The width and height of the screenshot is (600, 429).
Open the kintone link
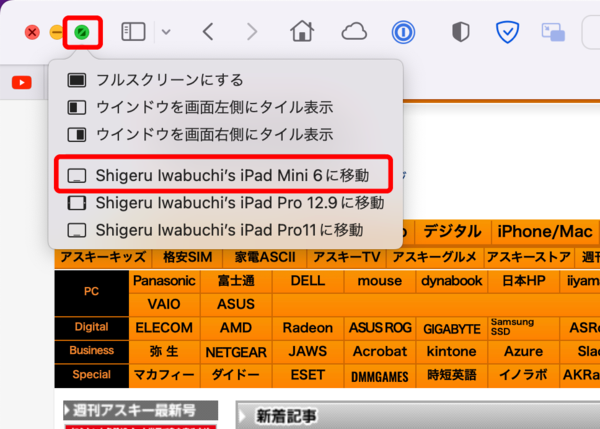pos(452,352)
